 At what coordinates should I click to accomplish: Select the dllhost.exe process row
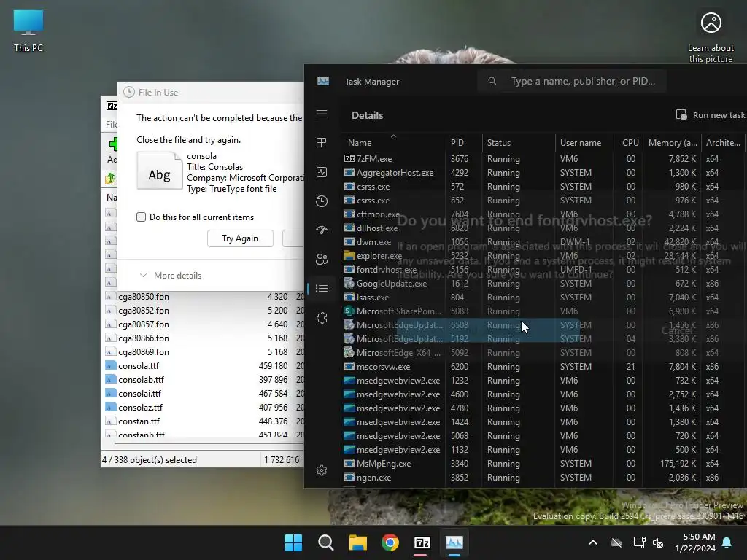(x=543, y=228)
